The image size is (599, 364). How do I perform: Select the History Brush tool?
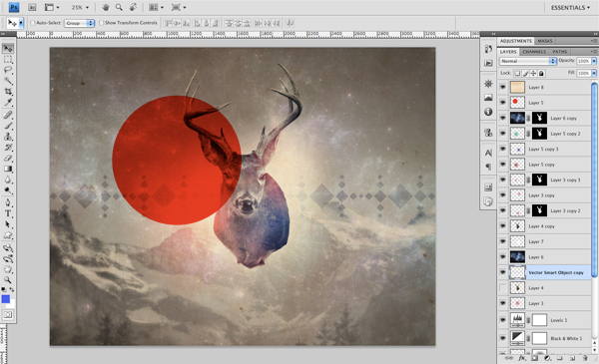tap(8, 148)
